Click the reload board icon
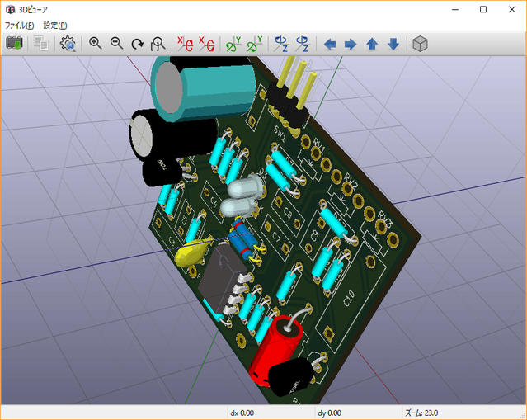527x420 pixels. click(14, 44)
